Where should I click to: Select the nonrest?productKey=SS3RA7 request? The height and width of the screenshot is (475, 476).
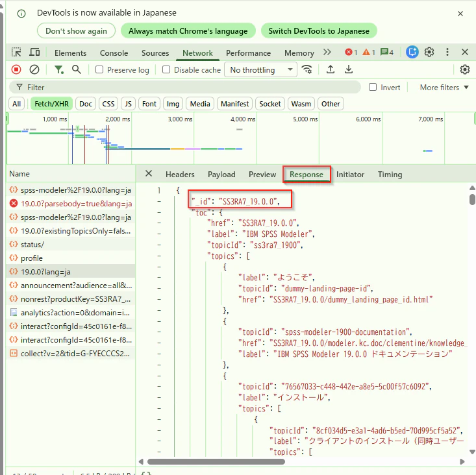(70, 299)
